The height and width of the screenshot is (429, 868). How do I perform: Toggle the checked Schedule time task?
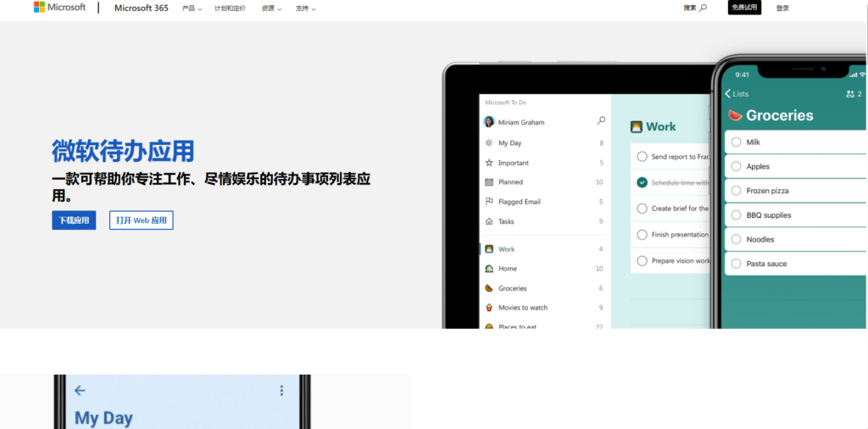642,182
